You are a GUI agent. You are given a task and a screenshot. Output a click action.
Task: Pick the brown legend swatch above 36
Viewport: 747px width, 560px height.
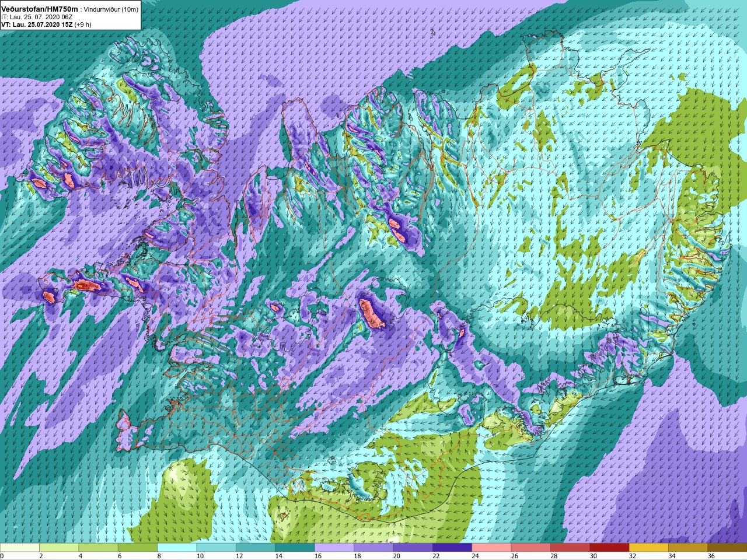click(x=727, y=548)
